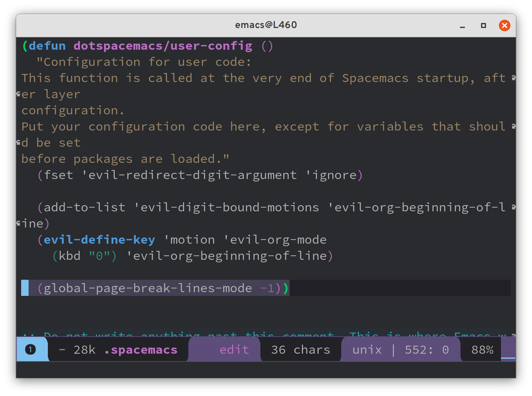
Task: Click the edit state indicator in modeline
Action: point(234,349)
